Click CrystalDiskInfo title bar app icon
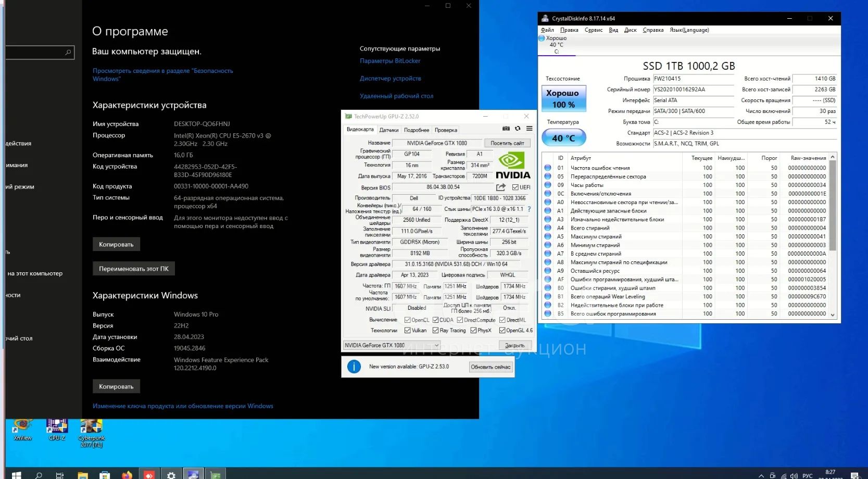 (545, 18)
